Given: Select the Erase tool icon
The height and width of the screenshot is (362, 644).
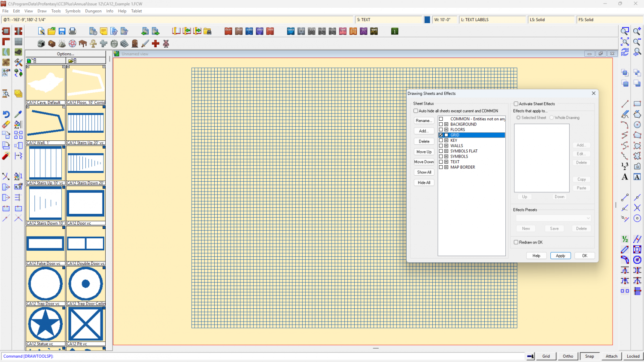Looking at the screenshot, I should click(6, 125).
